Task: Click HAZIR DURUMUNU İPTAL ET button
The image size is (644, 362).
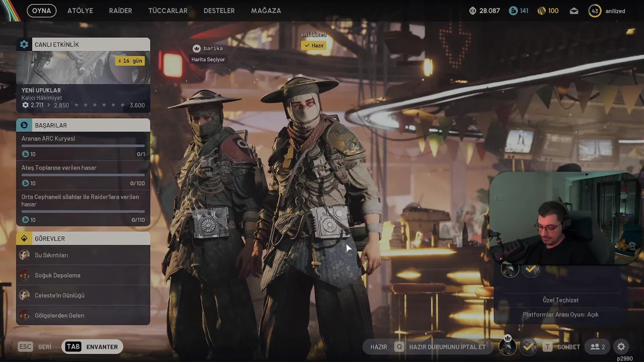Action: tap(441, 347)
